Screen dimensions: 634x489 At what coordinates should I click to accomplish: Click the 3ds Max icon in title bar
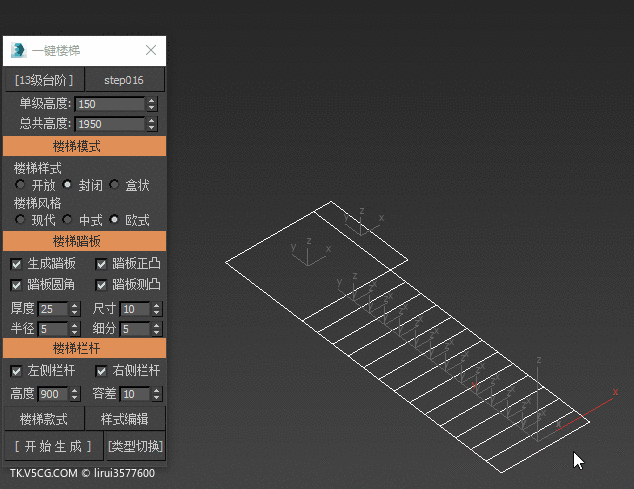(18, 50)
